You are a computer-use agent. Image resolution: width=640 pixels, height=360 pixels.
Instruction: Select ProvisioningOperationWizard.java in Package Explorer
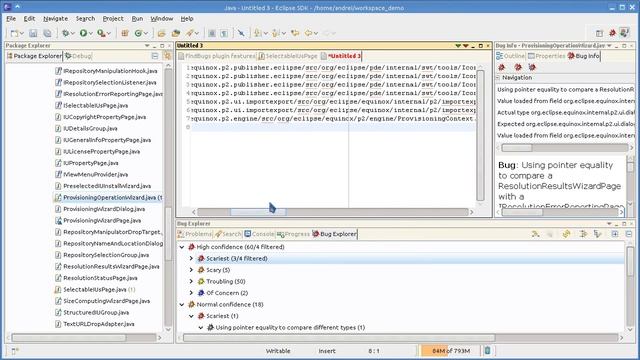coord(108,198)
